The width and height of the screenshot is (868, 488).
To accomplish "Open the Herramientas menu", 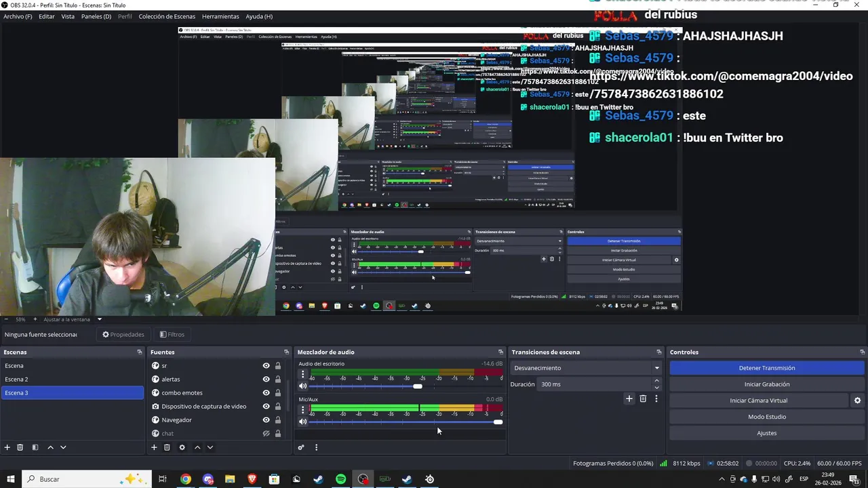I will (220, 16).
